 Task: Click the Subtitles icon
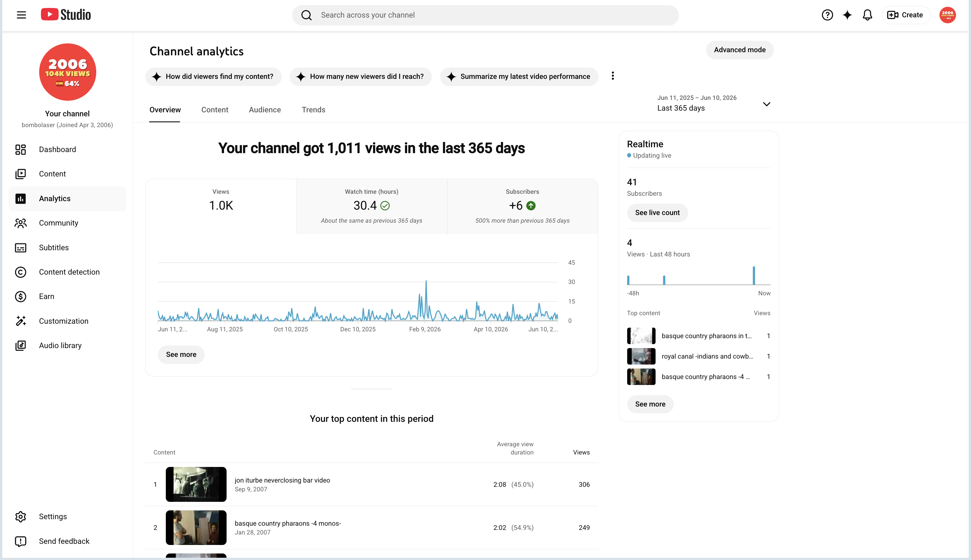point(21,248)
